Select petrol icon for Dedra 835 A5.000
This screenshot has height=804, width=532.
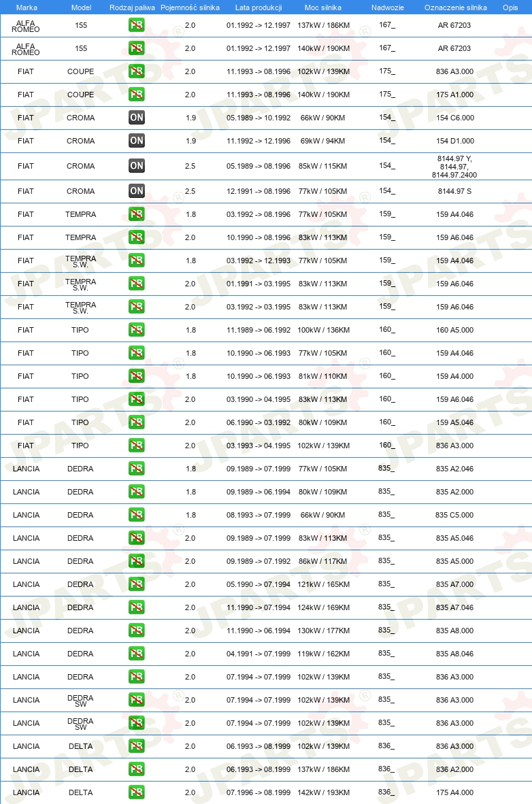[x=137, y=561]
